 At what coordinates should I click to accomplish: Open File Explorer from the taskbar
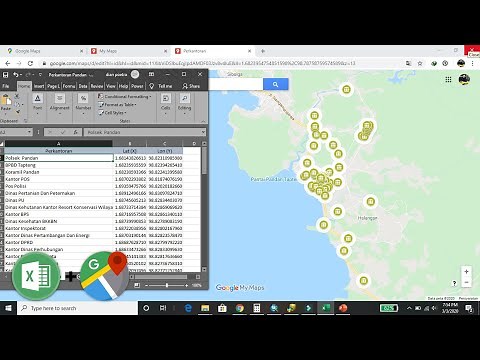205,308
